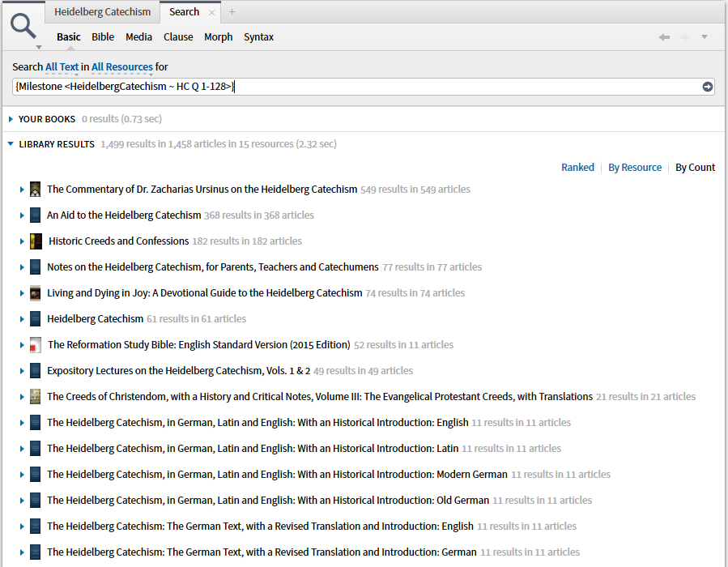Select the Media search type
The height and width of the screenshot is (567, 728).
138,36
